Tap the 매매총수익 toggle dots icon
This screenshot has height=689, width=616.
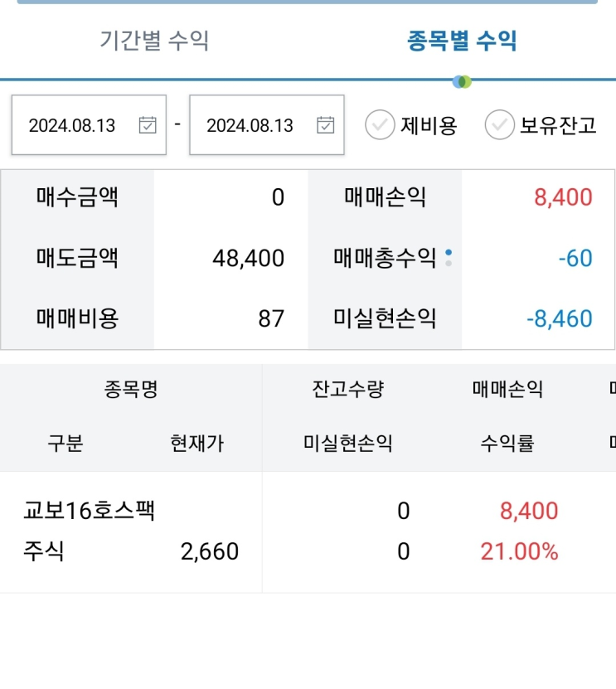coord(449,257)
